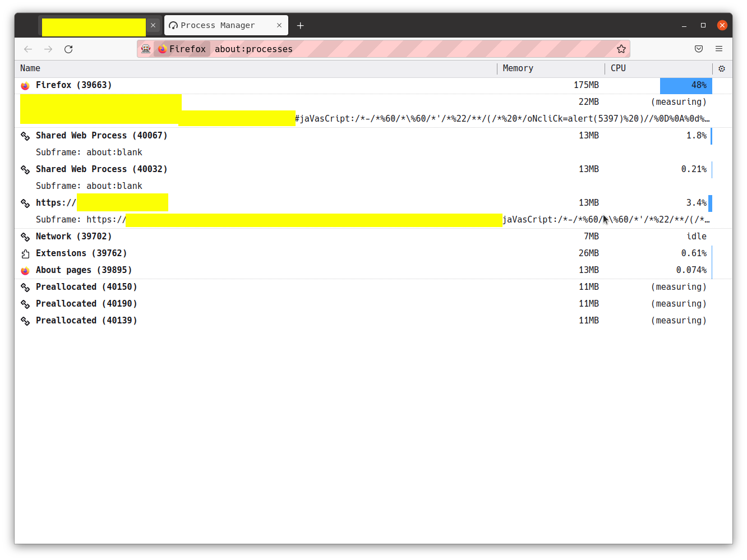Click the blue 48% CPU usage bar
The image size is (747, 560).
pyautogui.click(x=685, y=85)
